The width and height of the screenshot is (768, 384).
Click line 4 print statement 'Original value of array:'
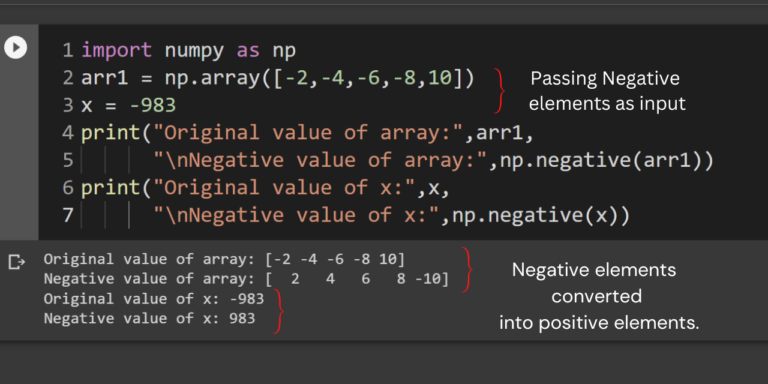click(x=307, y=133)
